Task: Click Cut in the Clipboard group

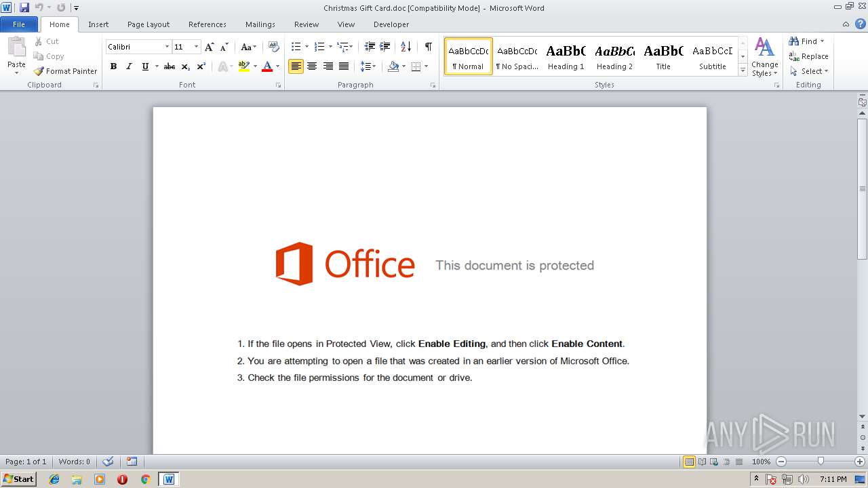Action: coord(47,41)
